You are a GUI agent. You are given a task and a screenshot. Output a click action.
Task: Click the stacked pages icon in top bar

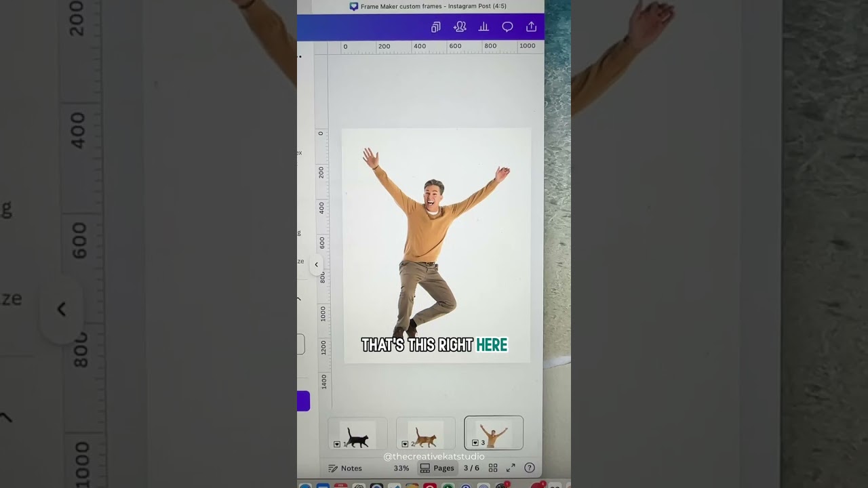436,27
